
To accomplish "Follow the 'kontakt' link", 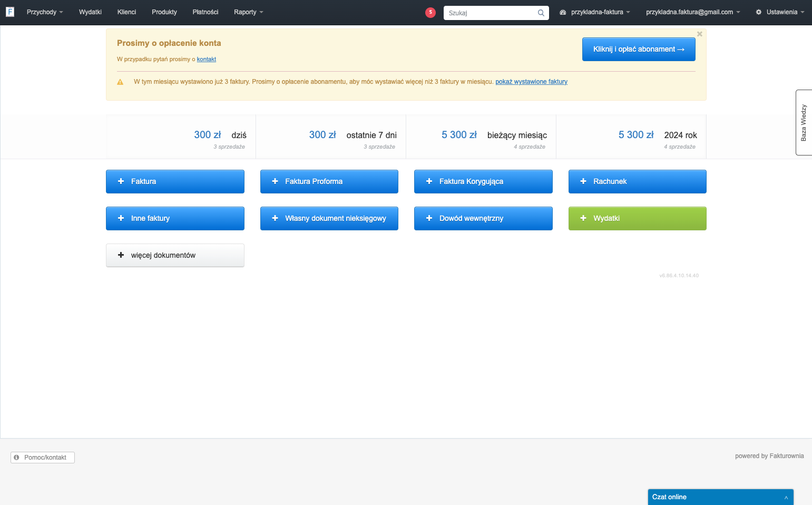I will pos(207,59).
